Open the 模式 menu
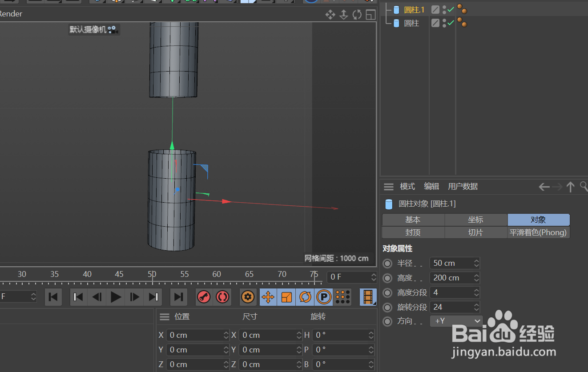588x372 pixels. (407, 187)
